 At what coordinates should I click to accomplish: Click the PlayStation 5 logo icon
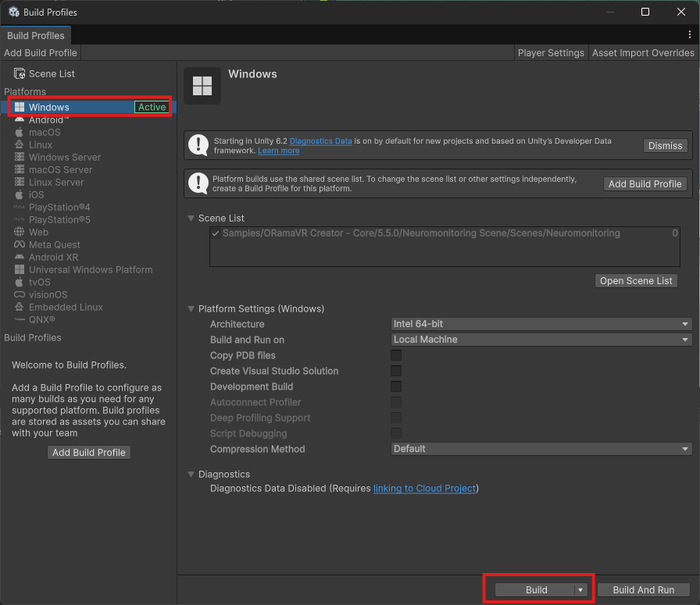(20, 219)
